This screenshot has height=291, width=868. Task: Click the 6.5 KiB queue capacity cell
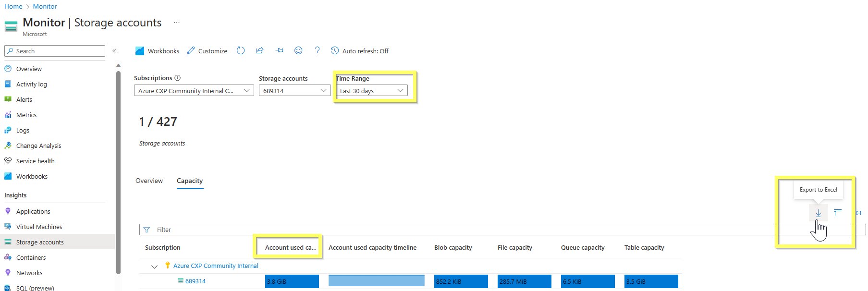click(588, 281)
